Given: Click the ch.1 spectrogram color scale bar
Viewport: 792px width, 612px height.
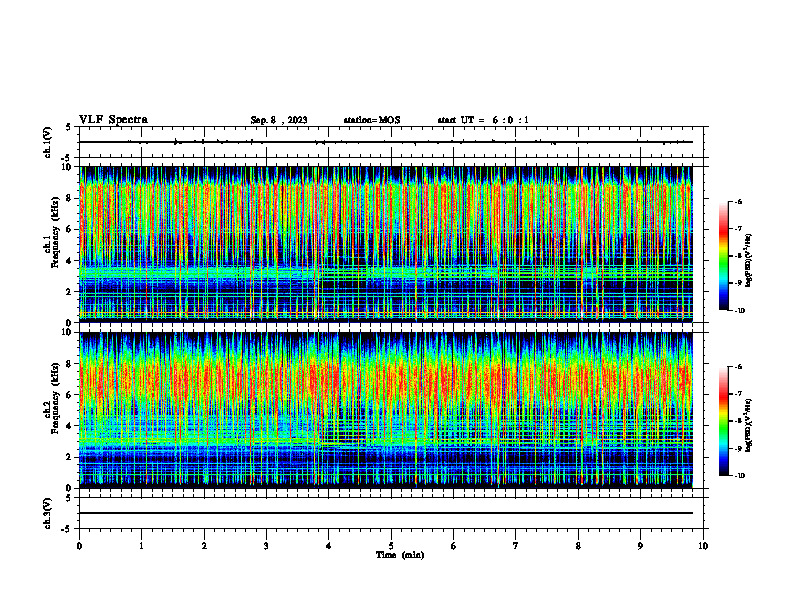Looking at the screenshot, I should click(x=723, y=256).
